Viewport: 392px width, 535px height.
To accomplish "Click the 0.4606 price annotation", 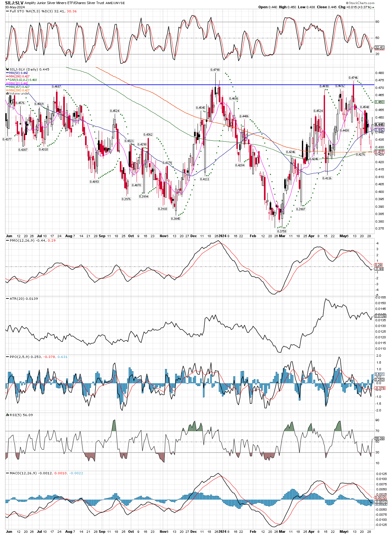I will 234,99.
